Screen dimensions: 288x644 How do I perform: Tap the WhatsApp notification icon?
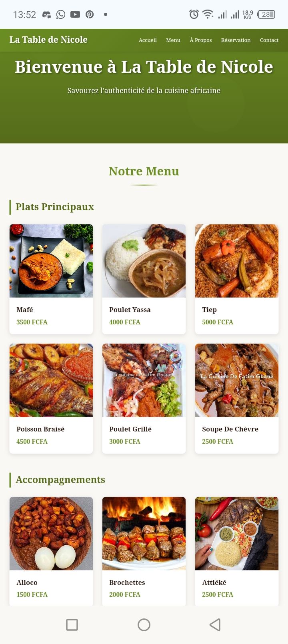coord(61,15)
